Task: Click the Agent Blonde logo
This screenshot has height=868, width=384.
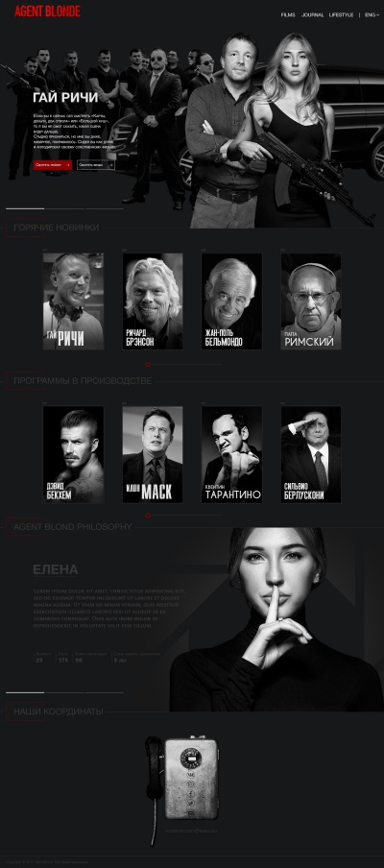Action: (47, 12)
